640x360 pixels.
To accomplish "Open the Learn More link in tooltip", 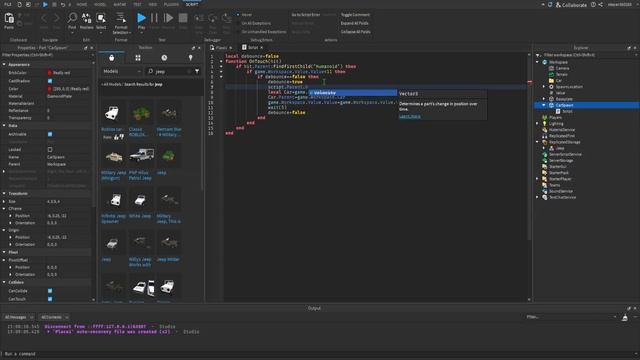I will pyautogui.click(x=409, y=116).
